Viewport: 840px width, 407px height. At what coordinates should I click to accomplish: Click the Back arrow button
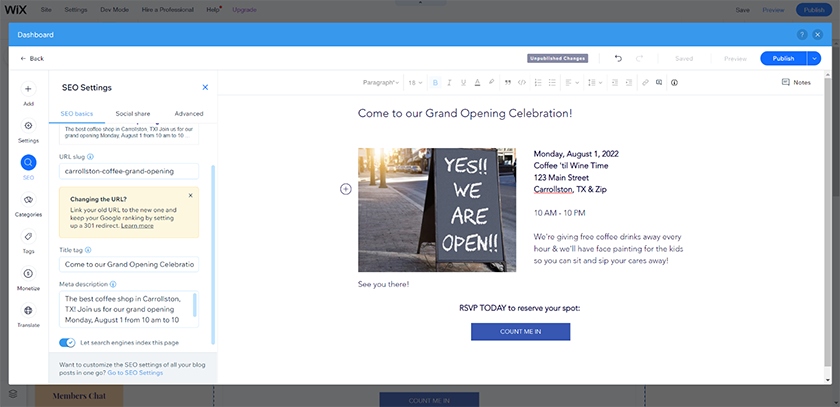(32, 58)
